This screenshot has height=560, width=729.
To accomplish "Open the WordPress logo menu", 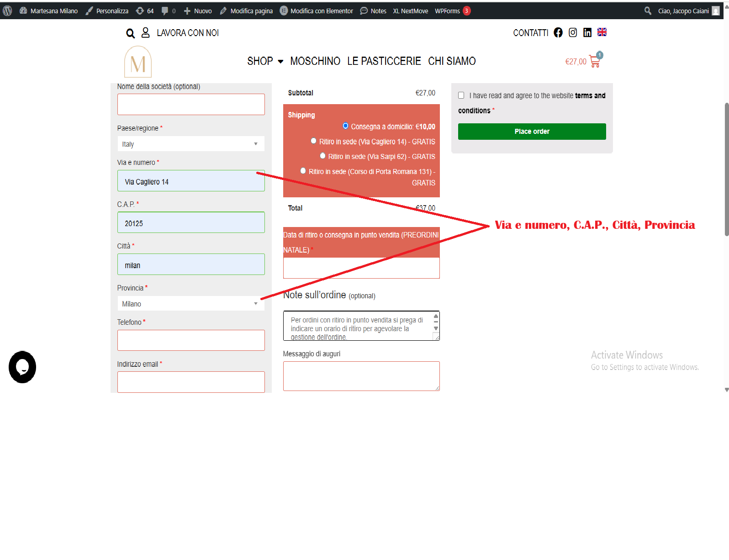I will 7,11.
